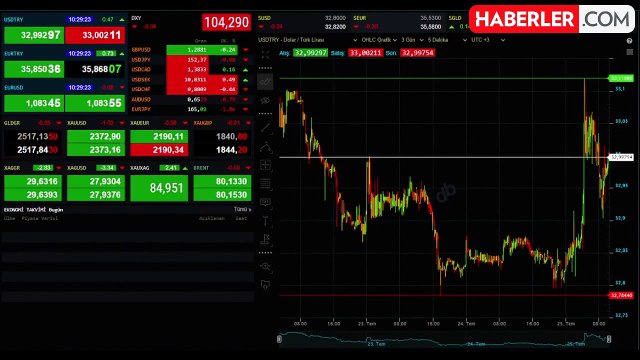Click GLDGR price 2517,13

coord(33,136)
